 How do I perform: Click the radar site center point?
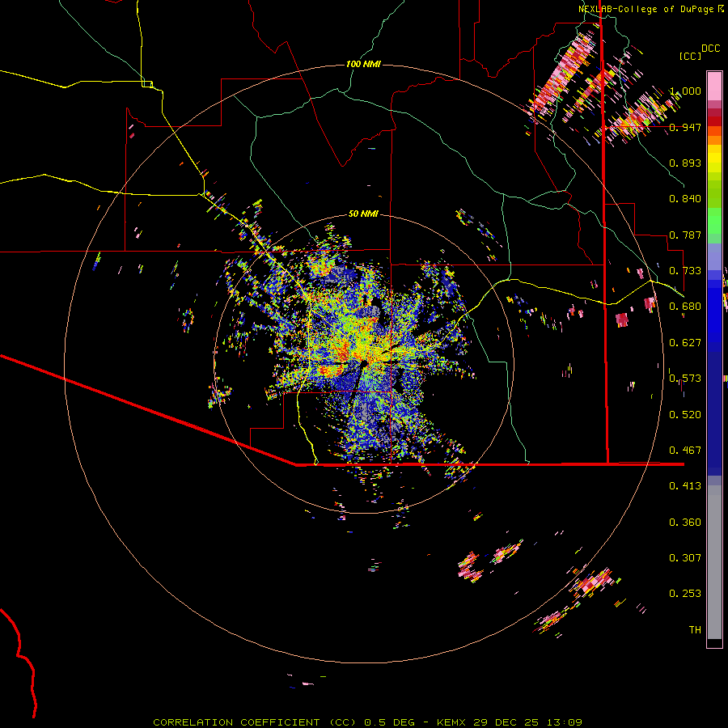[x=364, y=363]
